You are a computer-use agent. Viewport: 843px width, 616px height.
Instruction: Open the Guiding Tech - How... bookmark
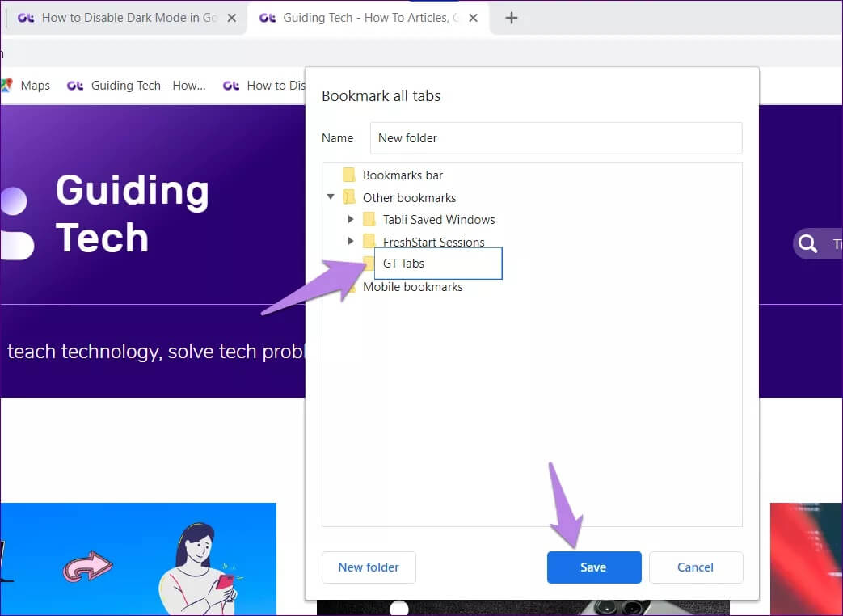tap(136, 86)
